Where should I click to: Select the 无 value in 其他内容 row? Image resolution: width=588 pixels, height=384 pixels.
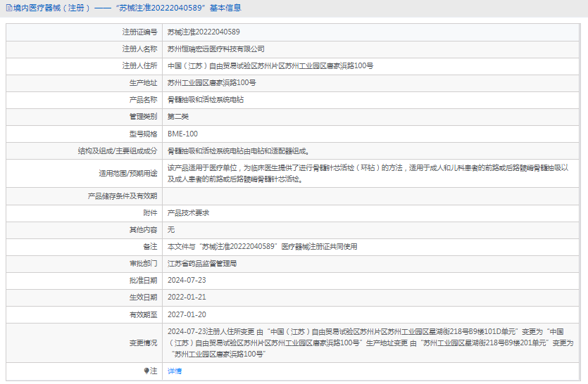pos(171,230)
